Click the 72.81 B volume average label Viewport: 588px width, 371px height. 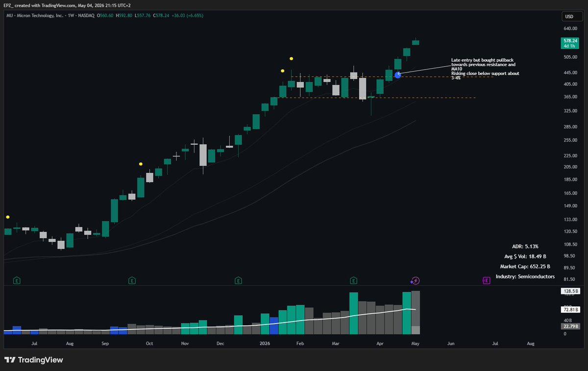(570, 310)
